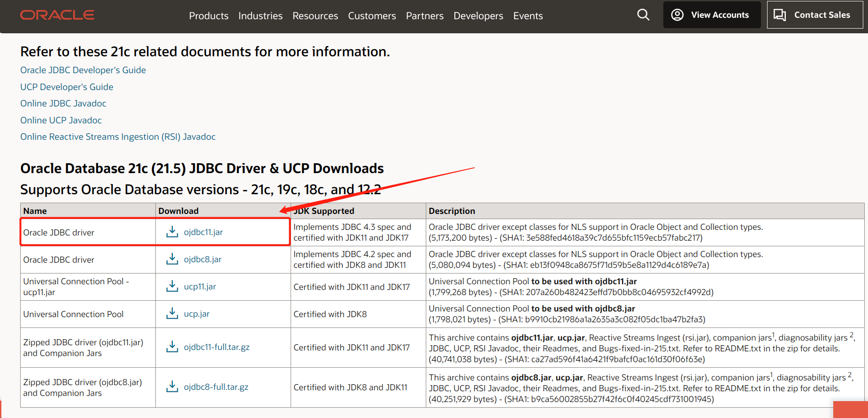Select the archive description with 40,741,038 bytes

[645, 348]
